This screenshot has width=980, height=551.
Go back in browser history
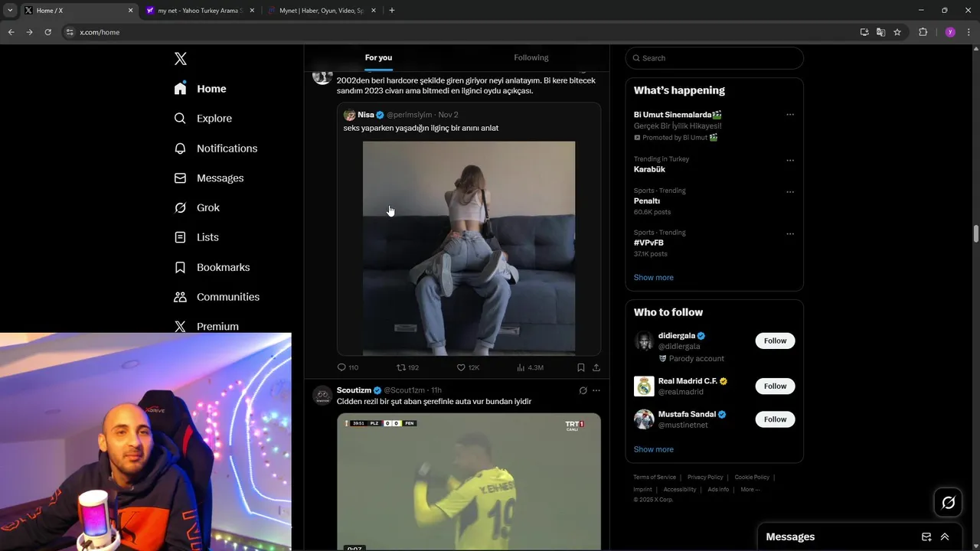11,32
